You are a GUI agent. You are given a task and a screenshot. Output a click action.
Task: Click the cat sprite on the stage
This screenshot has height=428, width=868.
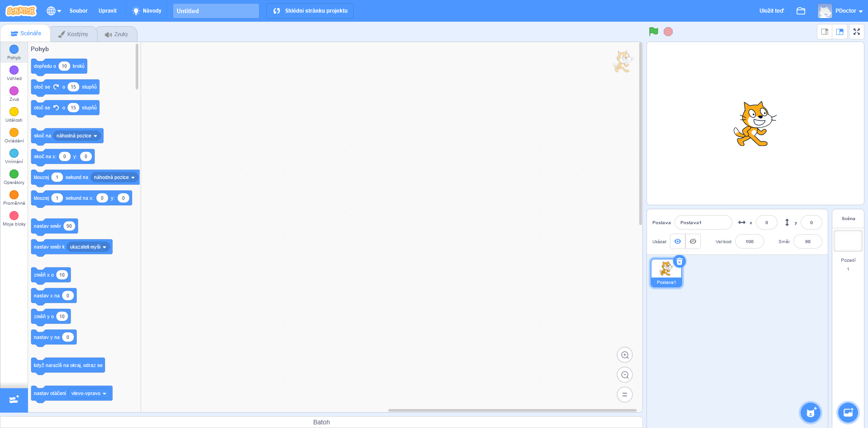pyautogui.click(x=755, y=124)
